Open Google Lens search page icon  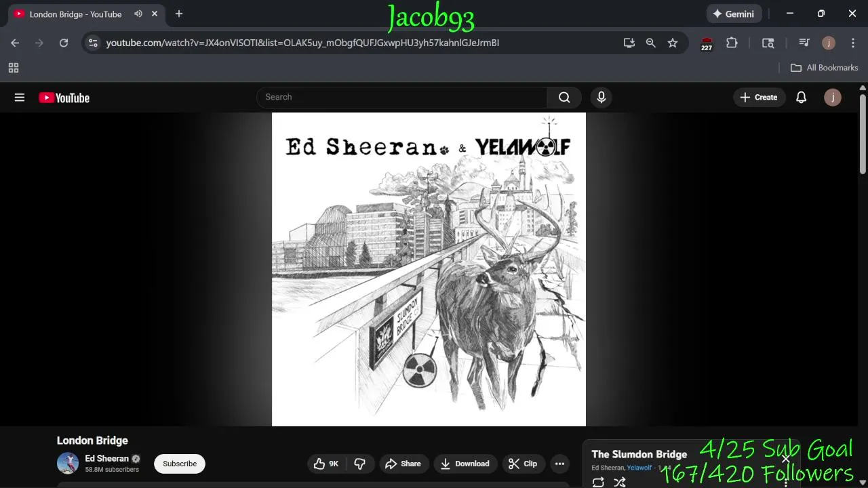768,43
